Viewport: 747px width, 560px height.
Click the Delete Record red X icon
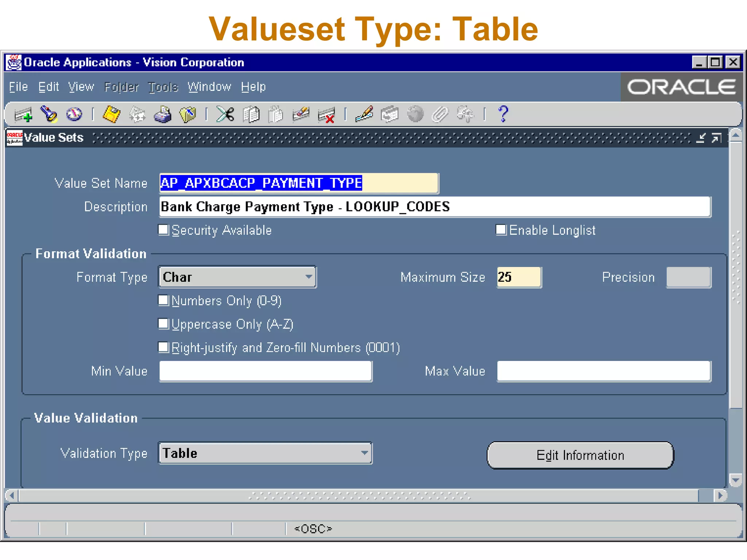coord(326,115)
